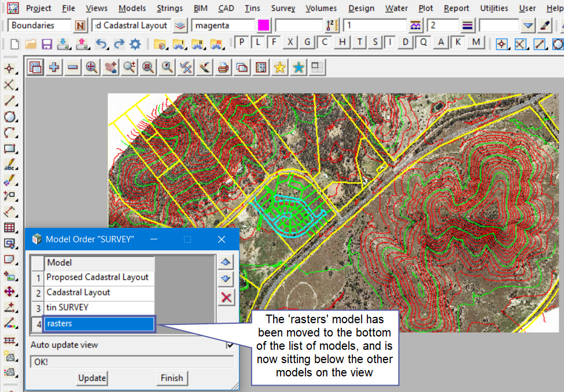Open the Tins menu
Image resolution: width=564 pixels, height=392 pixels.
tap(252, 8)
